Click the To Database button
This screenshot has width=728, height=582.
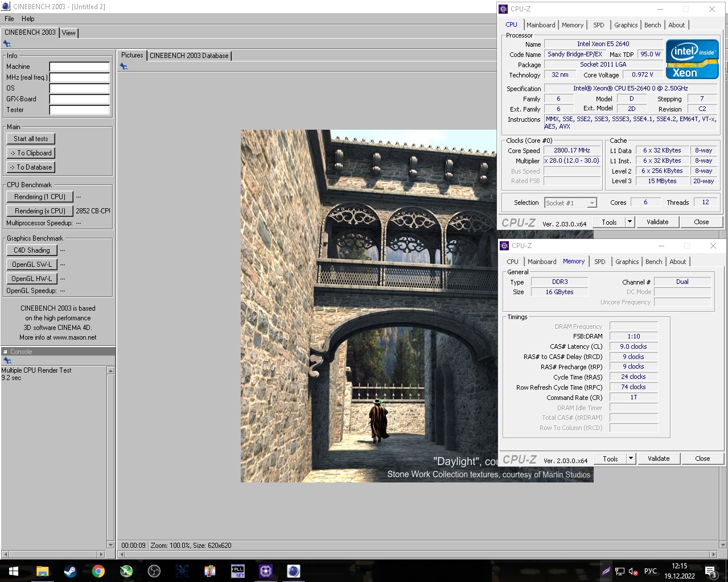tap(31, 167)
